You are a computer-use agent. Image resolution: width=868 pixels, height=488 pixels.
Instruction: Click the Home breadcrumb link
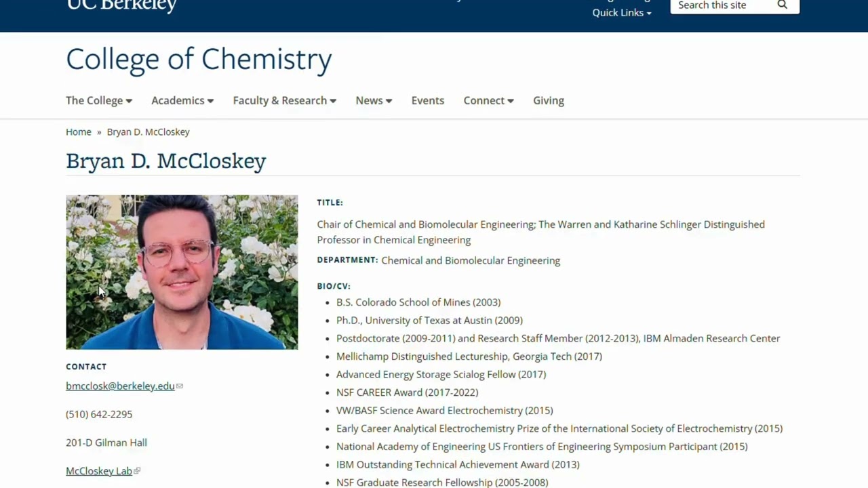click(x=79, y=132)
